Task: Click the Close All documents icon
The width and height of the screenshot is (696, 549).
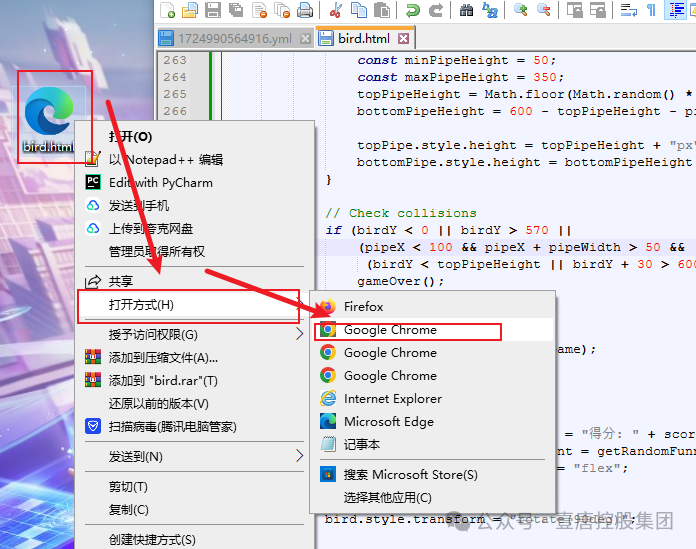Action: click(x=282, y=9)
